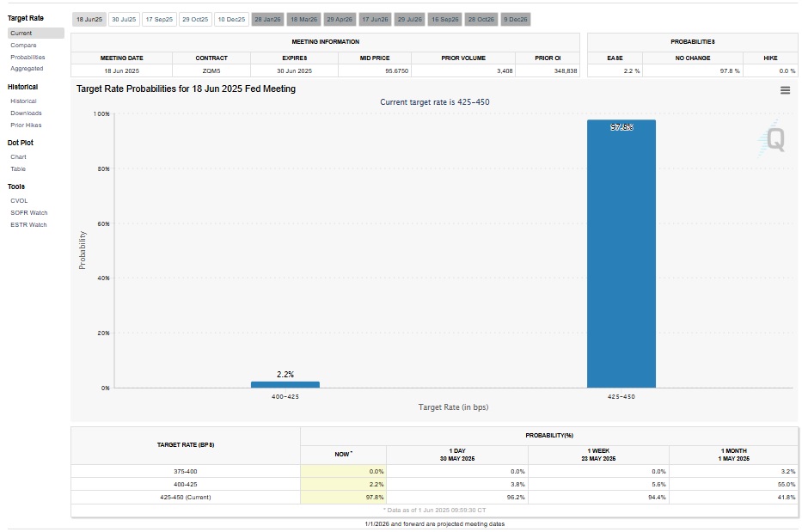Click the QuikStrike Q watermark logo
802x532 pixels.
[774, 141]
